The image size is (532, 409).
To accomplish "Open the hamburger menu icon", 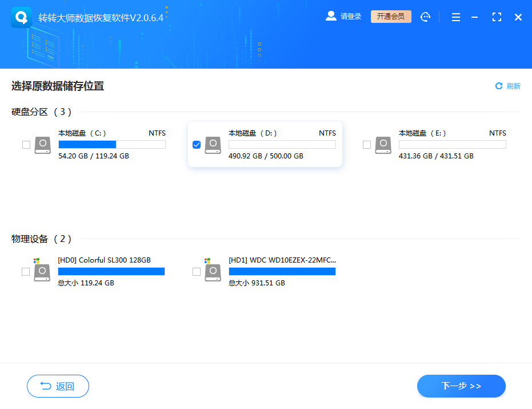I will point(455,18).
